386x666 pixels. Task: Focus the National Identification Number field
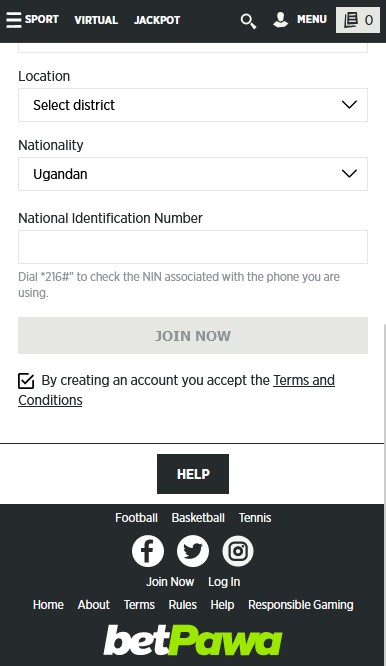pyautogui.click(x=193, y=247)
